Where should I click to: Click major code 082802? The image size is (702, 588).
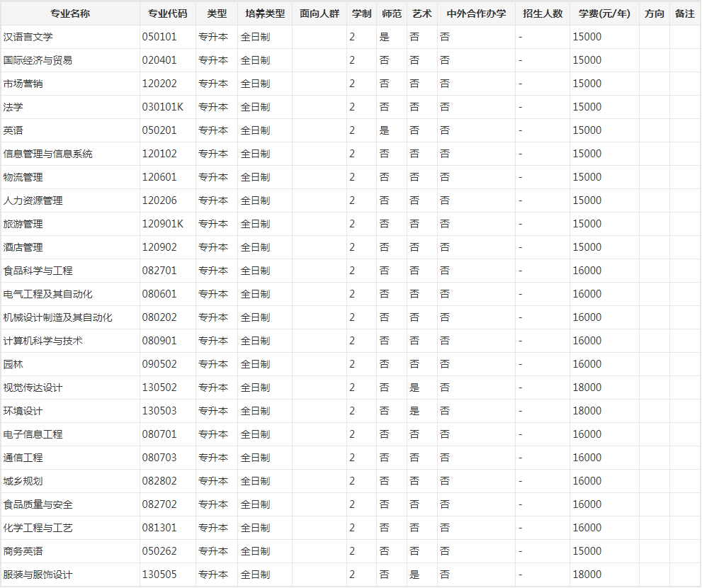click(159, 481)
